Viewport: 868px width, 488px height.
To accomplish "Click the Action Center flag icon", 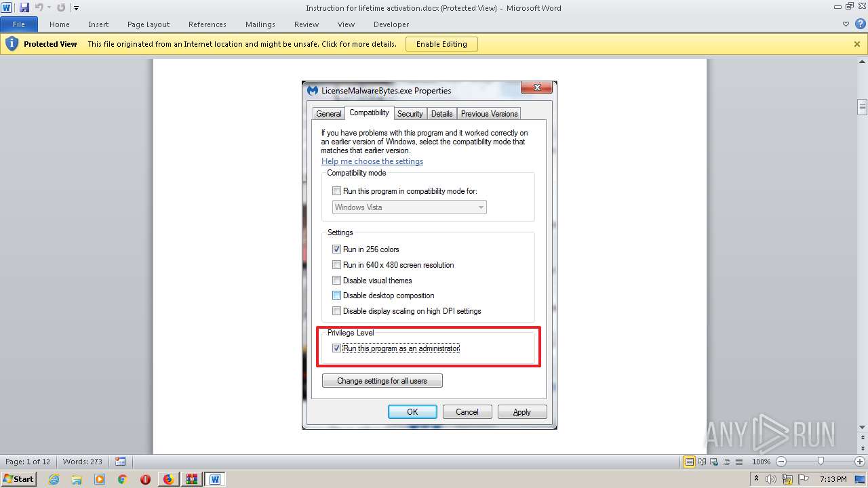I will (x=804, y=479).
